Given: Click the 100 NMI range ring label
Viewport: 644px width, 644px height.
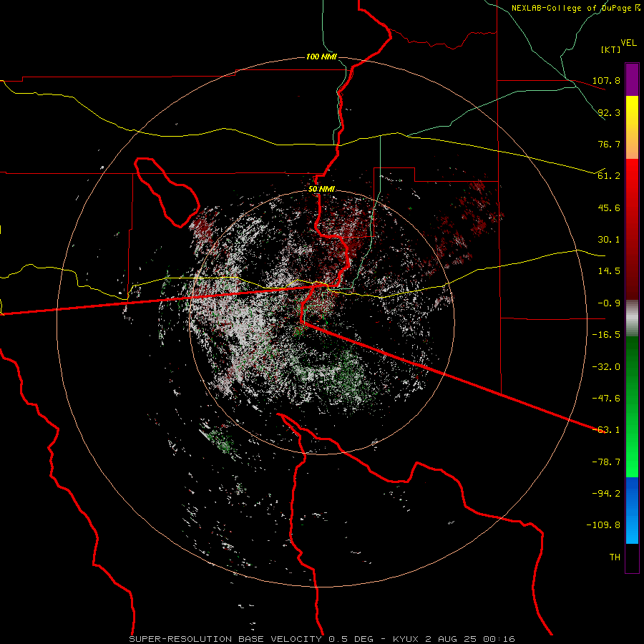Looking at the screenshot, I should coord(321,57).
